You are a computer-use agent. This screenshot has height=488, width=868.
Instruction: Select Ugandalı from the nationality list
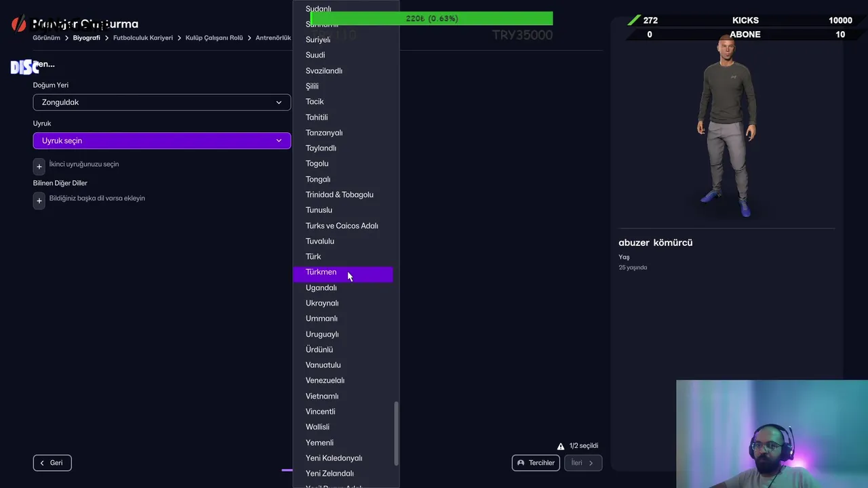(342, 287)
